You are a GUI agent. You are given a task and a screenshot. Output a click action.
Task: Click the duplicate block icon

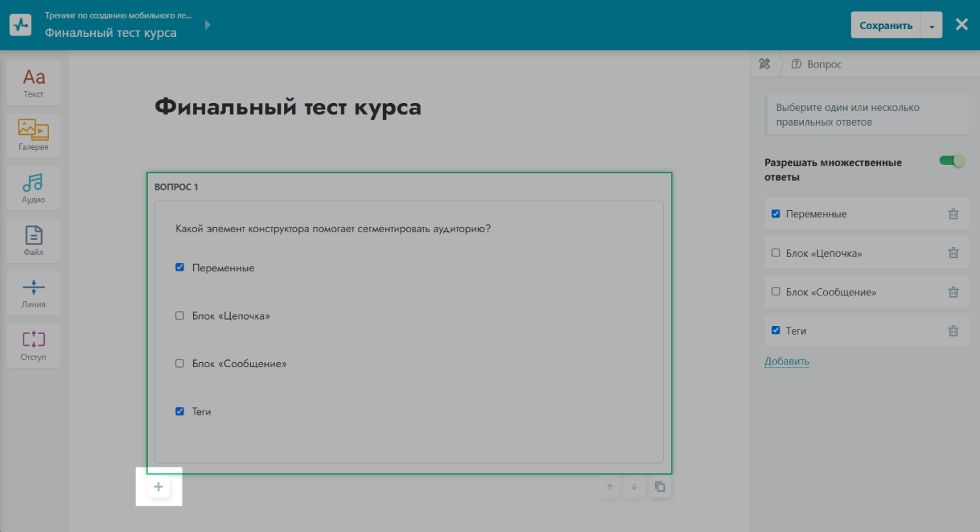pyautogui.click(x=660, y=487)
